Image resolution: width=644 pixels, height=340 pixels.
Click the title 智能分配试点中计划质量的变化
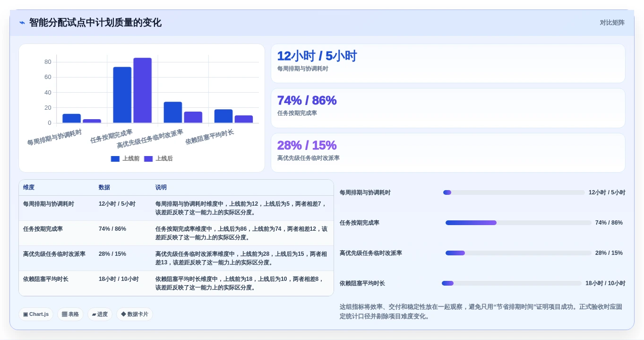(x=95, y=23)
